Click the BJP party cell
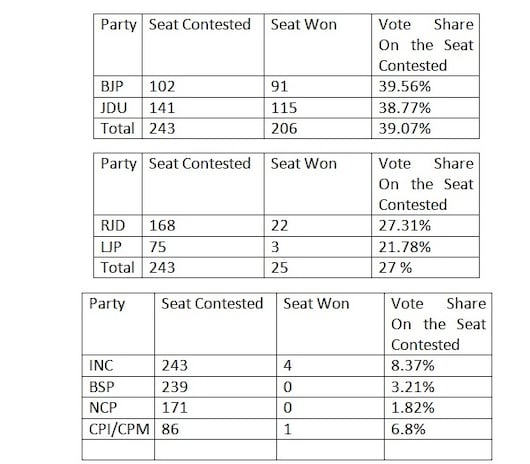 click(x=118, y=87)
